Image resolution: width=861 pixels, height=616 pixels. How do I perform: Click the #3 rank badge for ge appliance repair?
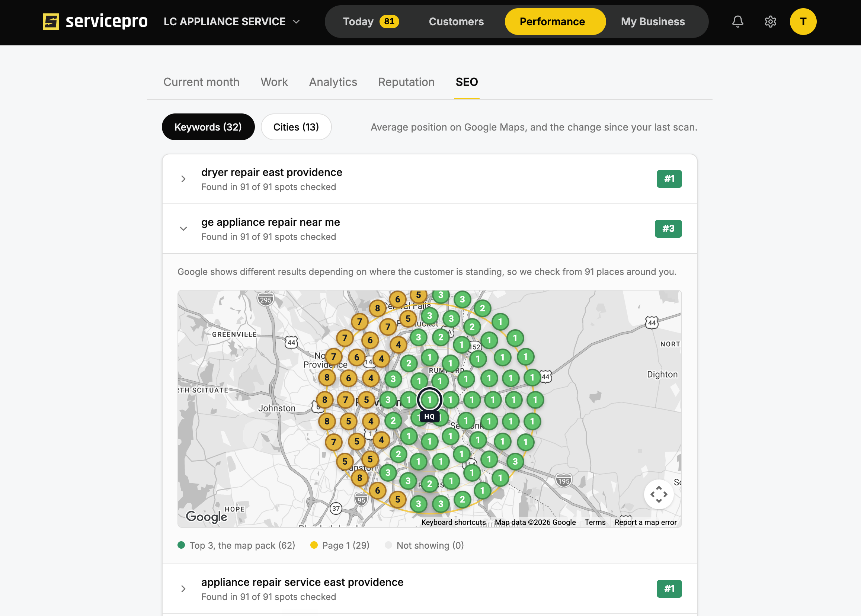click(668, 229)
